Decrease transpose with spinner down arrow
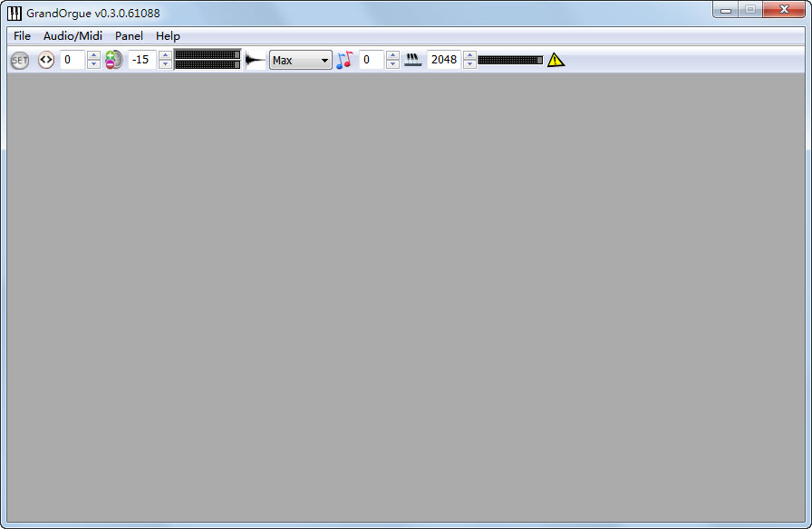812x529 pixels. tap(393, 64)
